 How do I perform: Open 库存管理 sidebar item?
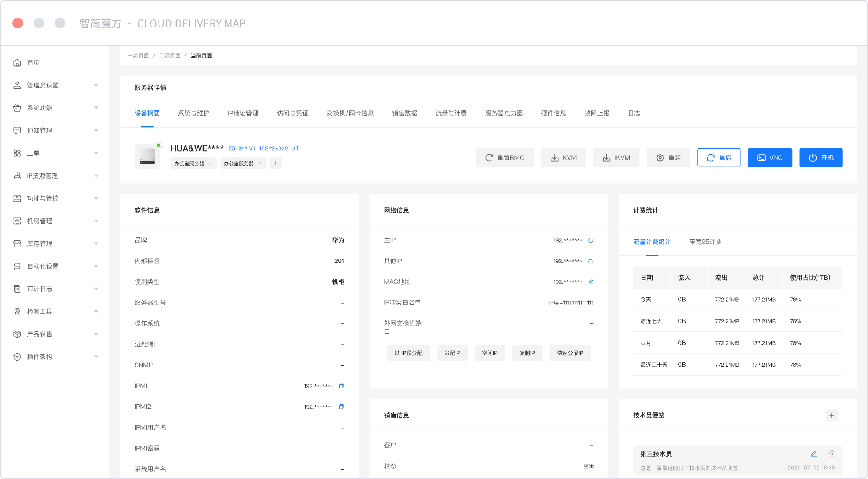click(x=55, y=243)
